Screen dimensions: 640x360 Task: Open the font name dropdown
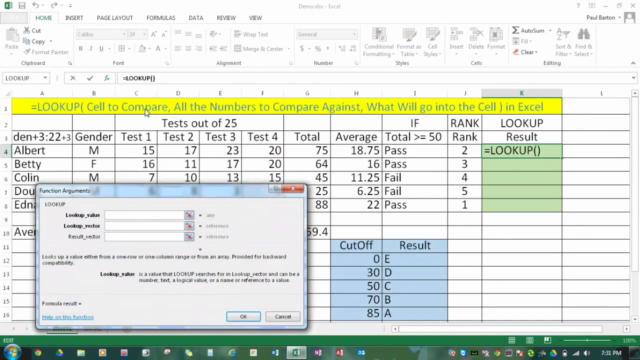[x=124, y=35]
